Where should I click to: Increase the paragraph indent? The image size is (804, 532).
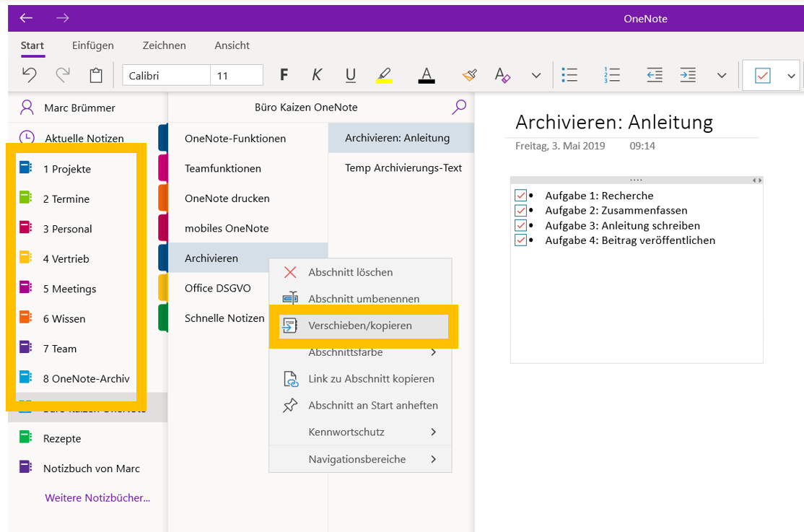[688, 75]
